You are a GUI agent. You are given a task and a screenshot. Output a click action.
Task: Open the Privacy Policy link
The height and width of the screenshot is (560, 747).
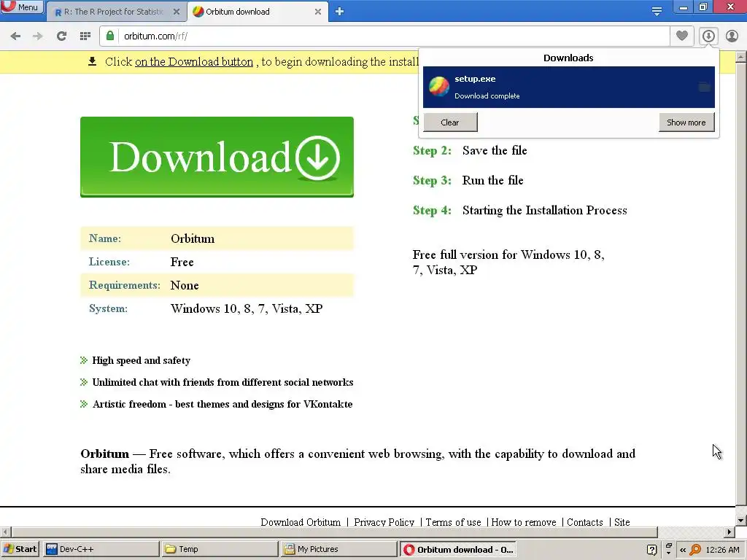click(384, 522)
